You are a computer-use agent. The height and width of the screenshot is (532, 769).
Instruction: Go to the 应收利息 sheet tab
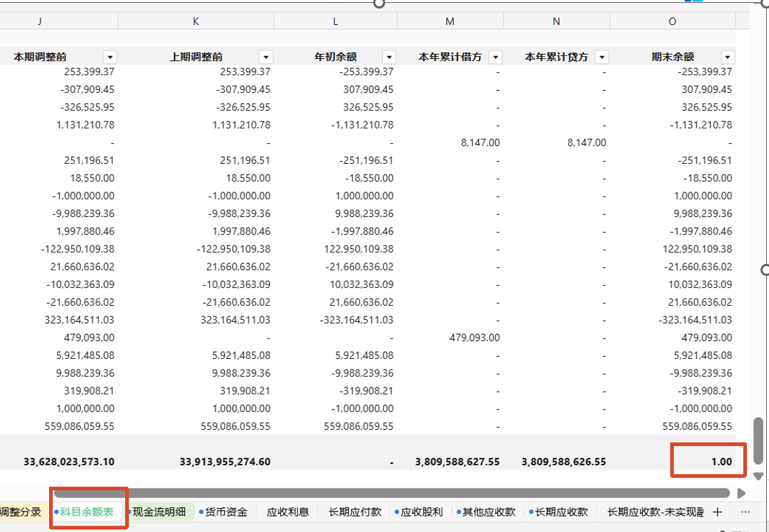click(x=288, y=512)
